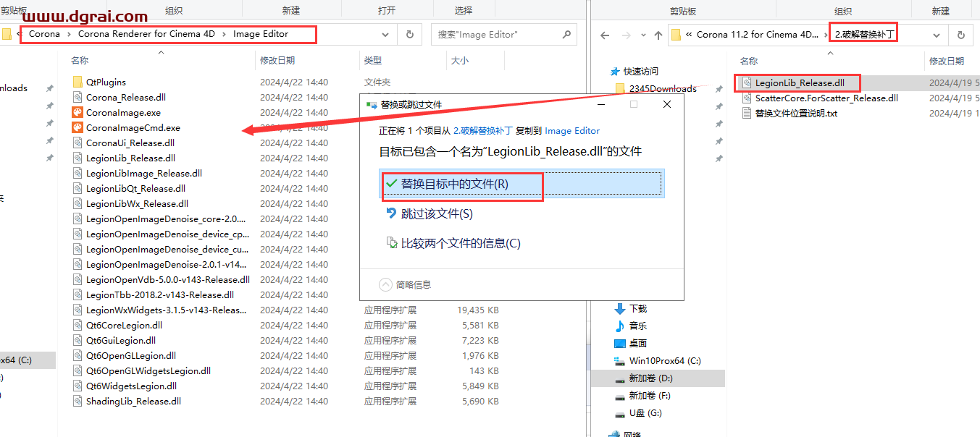Click refresh button in left Explorer window
The image size is (980, 437).
pyautogui.click(x=410, y=34)
